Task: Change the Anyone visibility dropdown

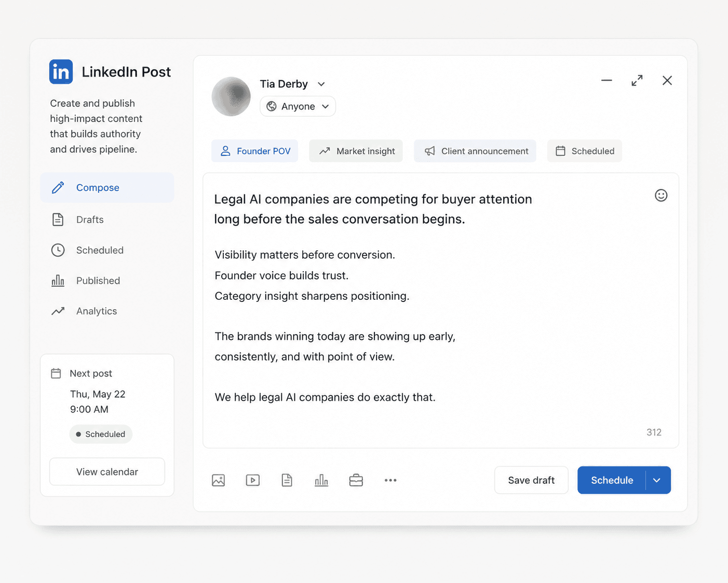Action: point(298,107)
